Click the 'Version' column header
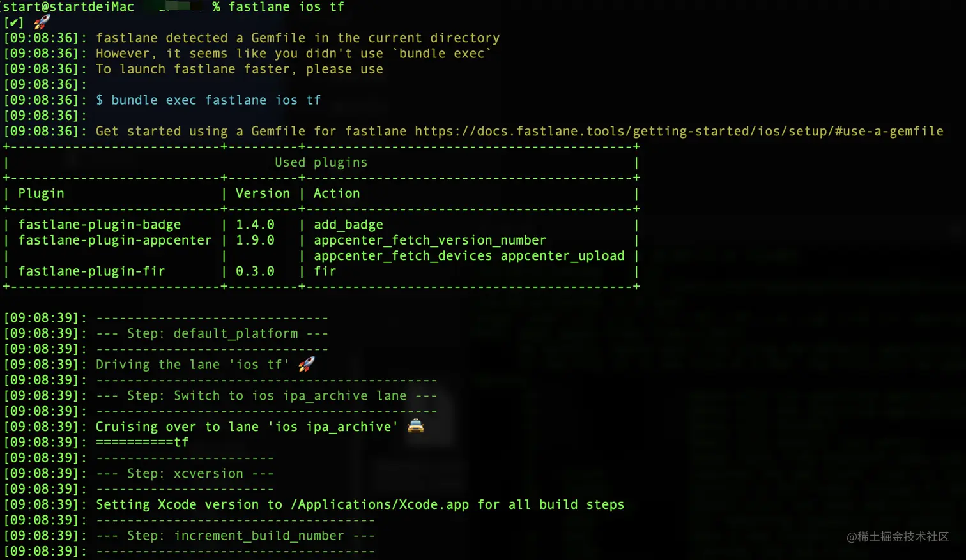This screenshot has height=560, width=966. [263, 193]
